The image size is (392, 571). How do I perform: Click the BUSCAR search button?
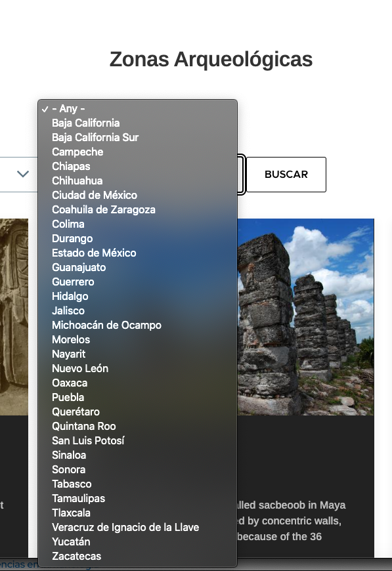coord(286,175)
